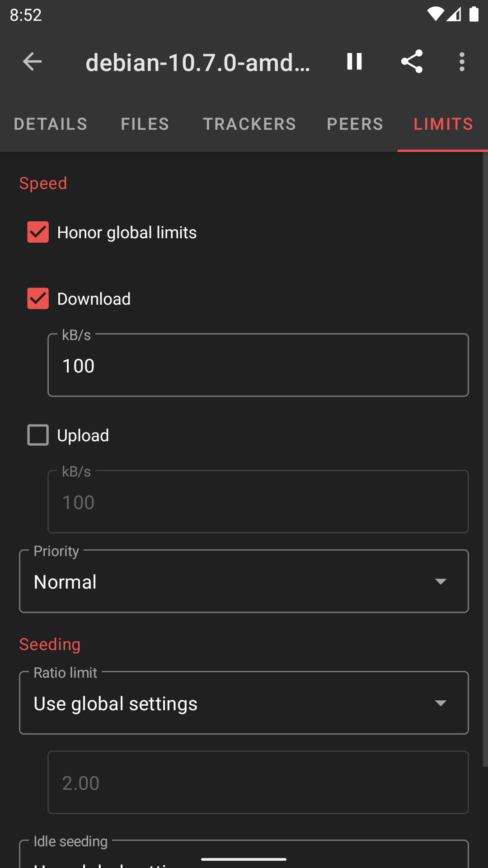Open the three-dot overflow menu

coord(462,62)
